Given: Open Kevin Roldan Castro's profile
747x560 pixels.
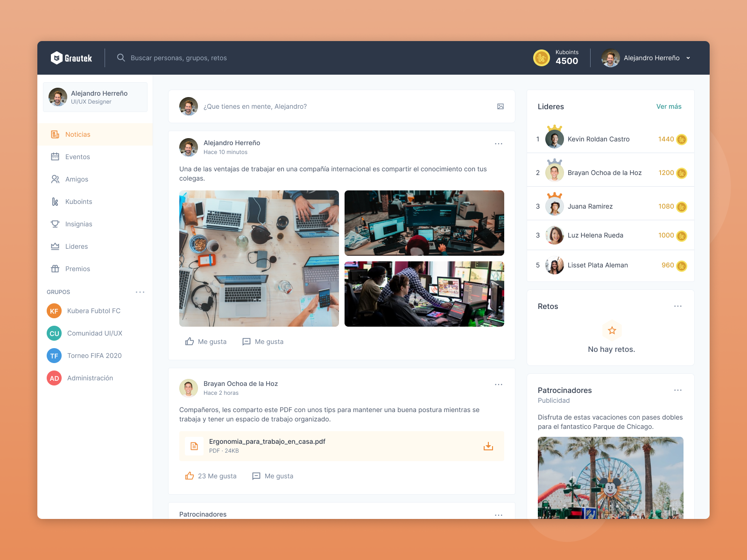Looking at the screenshot, I should pos(599,139).
